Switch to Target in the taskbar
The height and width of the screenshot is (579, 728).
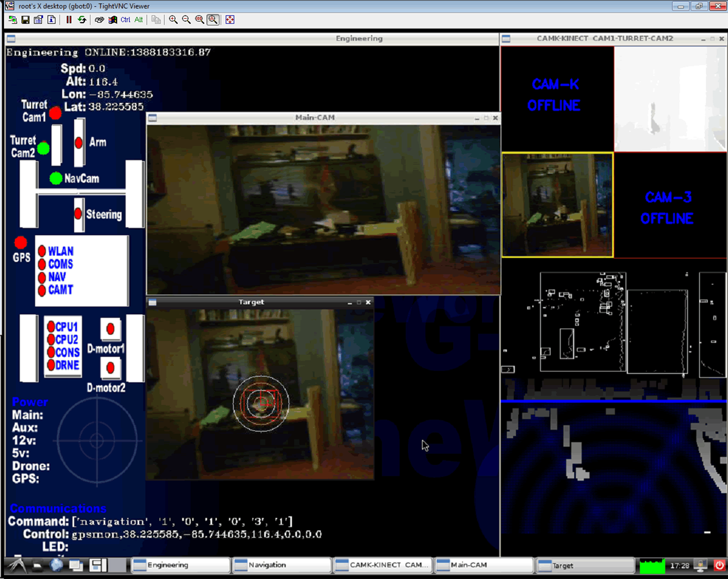[x=586, y=565]
